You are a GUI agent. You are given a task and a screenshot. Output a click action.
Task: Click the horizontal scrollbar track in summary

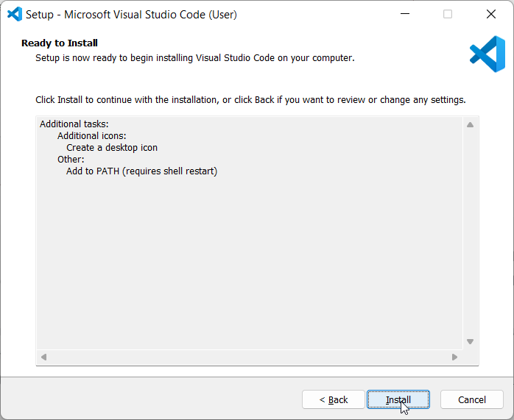click(249, 357)
